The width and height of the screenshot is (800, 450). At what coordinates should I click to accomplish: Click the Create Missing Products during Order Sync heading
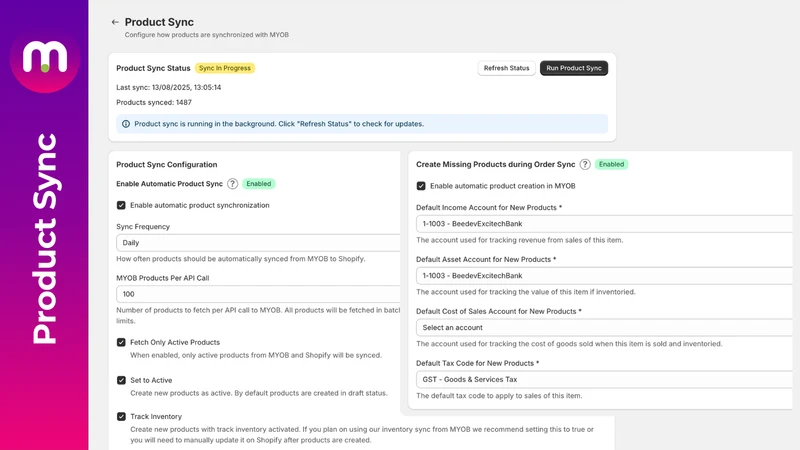(495, 164)
